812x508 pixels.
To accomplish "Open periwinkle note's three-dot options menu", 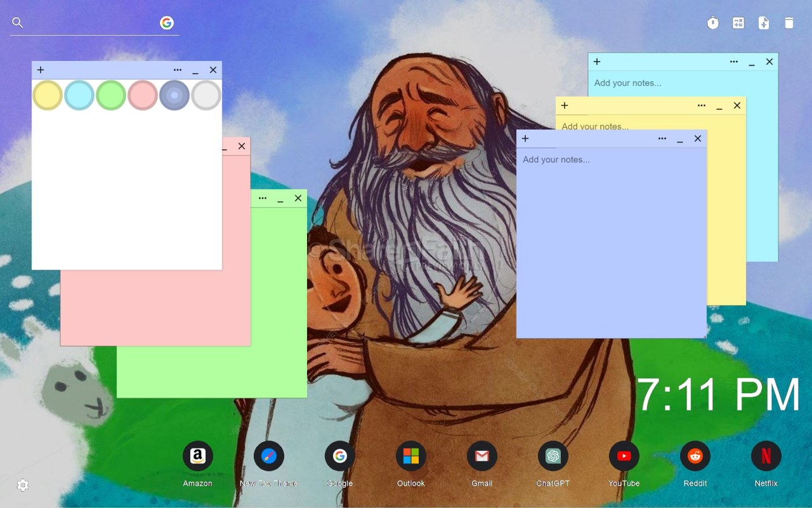I will 662,138.
